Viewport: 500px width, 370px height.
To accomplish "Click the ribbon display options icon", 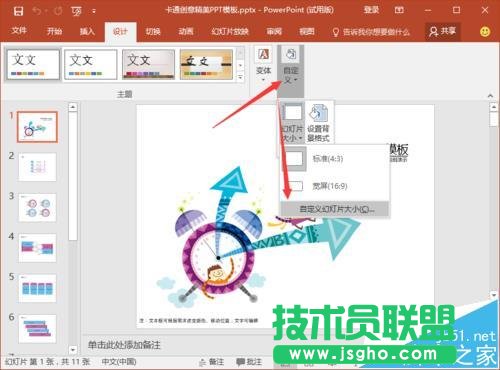I will coord(399,10).
